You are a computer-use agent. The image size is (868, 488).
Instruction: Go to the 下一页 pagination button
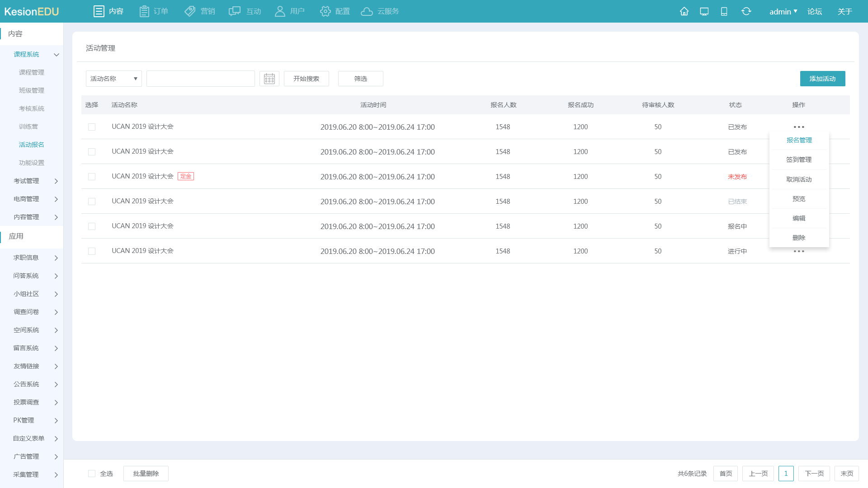pos(814,474)
